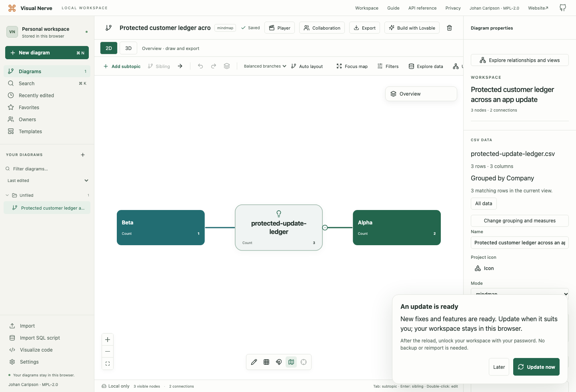576x392 pixels.
Task: Open the Balanced branches dropdown
Action: [265, 66]
